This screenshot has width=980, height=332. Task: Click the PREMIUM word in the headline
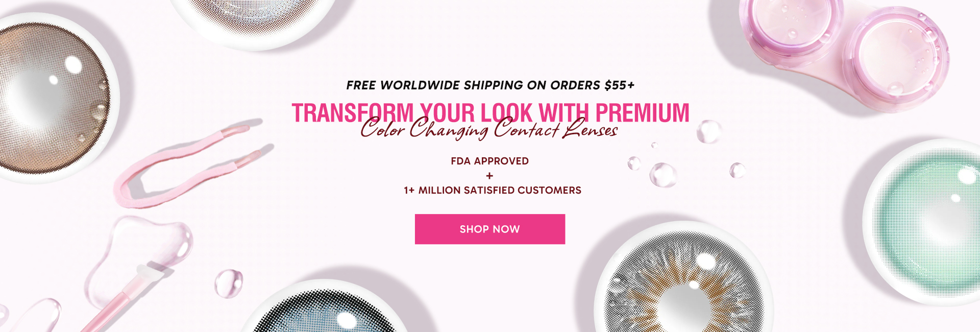pyautogui.click(x=642, y=112)
